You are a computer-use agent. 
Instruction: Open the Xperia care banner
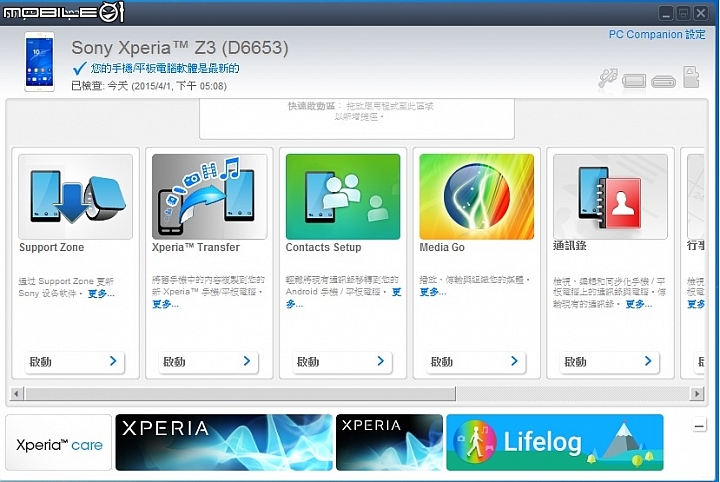click(59, 443)
